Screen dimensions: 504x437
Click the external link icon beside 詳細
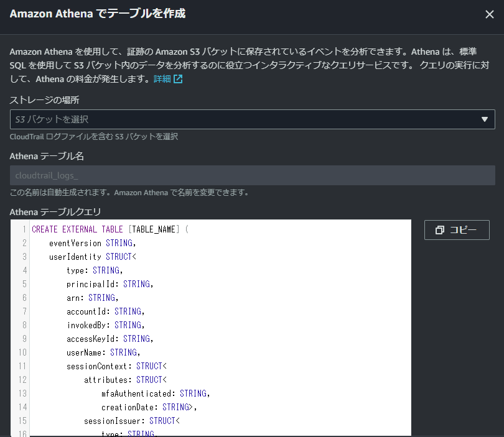(178, 79)
